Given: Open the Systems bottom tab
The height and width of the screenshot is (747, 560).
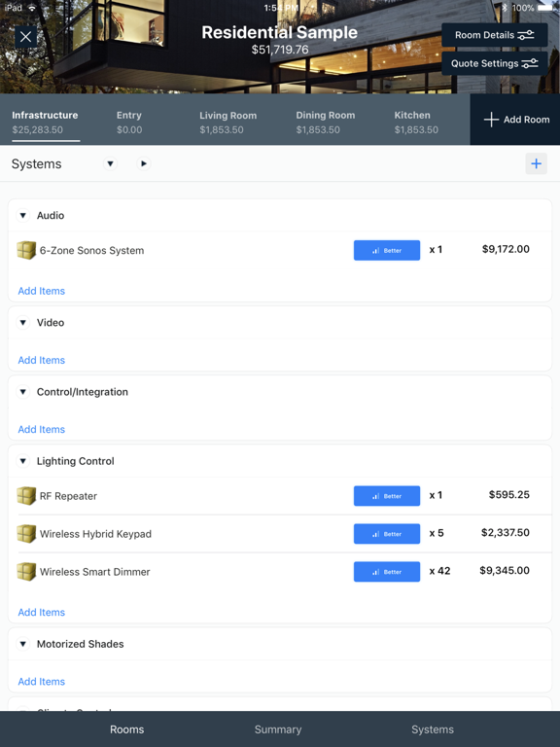Looking at the screenshot, I should click(x=433, y=729).
